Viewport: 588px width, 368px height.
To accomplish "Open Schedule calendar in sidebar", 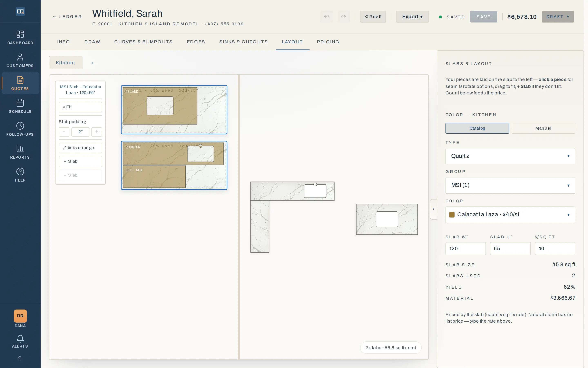I will (x=20, y=106).
